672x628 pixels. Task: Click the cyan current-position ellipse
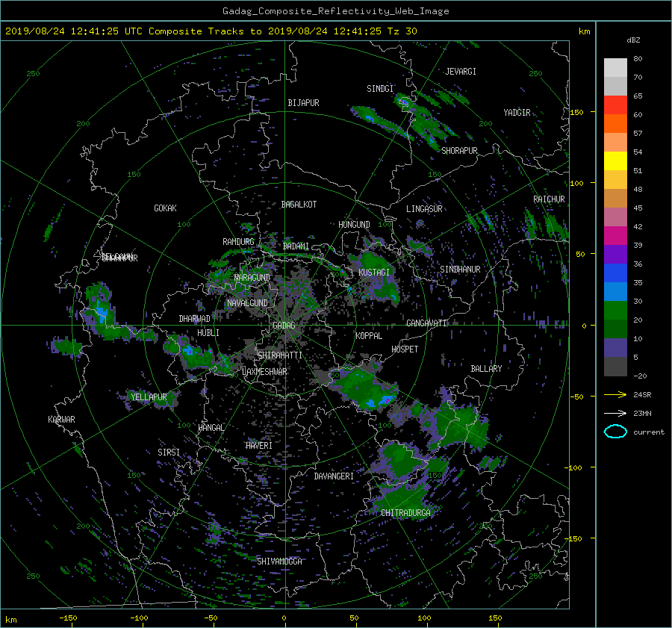(x=615, y=432)
